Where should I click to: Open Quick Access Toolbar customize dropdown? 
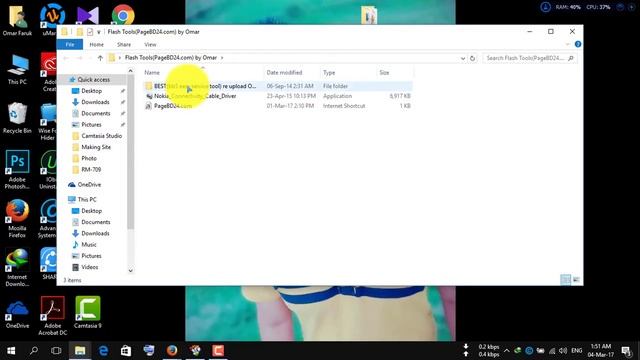[x=98, y=32]
